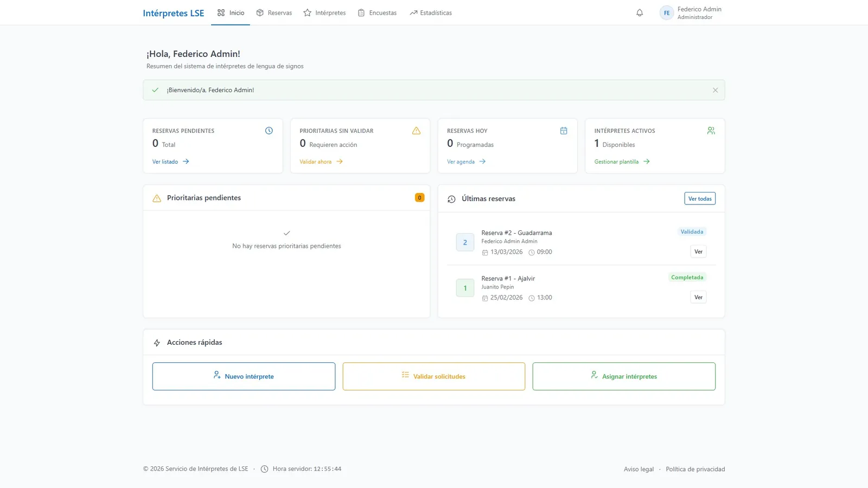Screen dimensions: 868x488
Task: Click the history icon beside Últimas reservas
Action: tap(451, 199)
